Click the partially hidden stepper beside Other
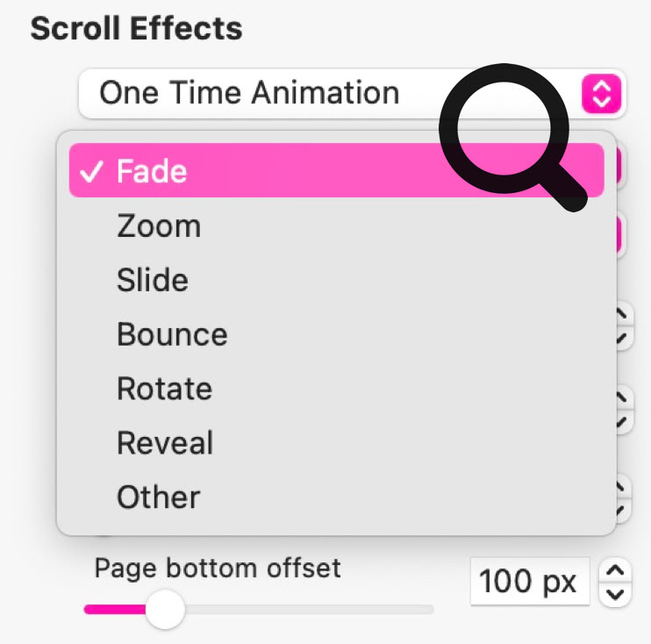 click(621, 496)
